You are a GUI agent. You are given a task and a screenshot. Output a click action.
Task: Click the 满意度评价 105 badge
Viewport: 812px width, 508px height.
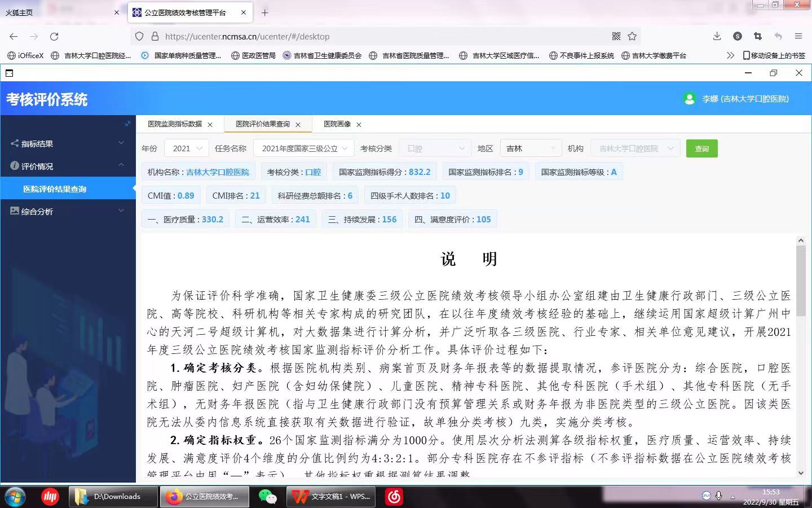(x=453, y=220)
